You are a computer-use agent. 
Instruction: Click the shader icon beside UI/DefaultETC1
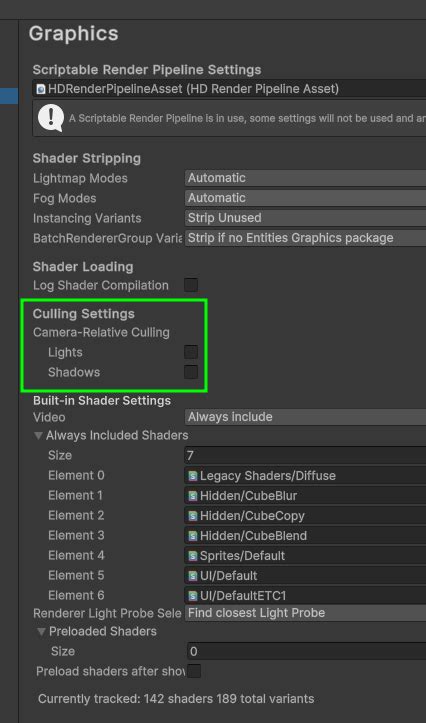pos(193,596)
